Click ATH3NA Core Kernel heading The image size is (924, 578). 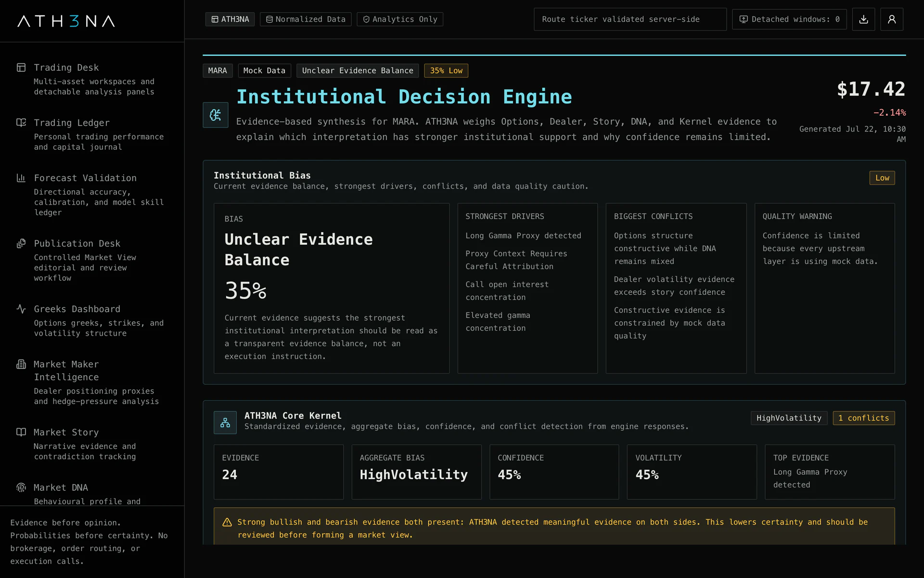point(293,416)
